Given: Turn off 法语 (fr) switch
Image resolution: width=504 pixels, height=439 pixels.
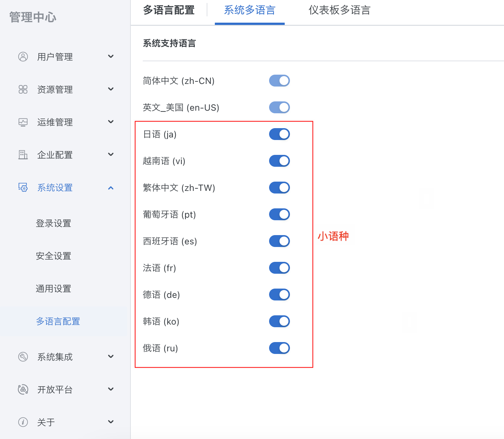Looking at the screenshot, I should coord(280,268).
